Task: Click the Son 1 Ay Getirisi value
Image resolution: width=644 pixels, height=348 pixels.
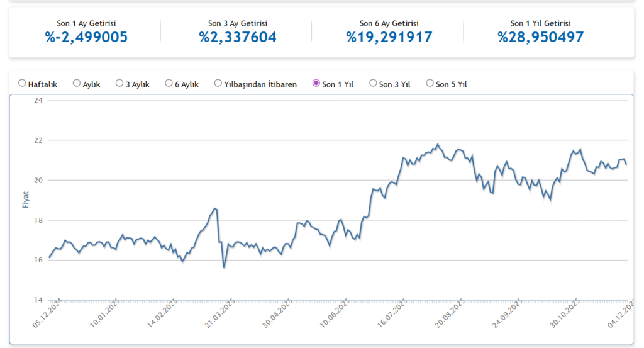Action: pos(86,37)
